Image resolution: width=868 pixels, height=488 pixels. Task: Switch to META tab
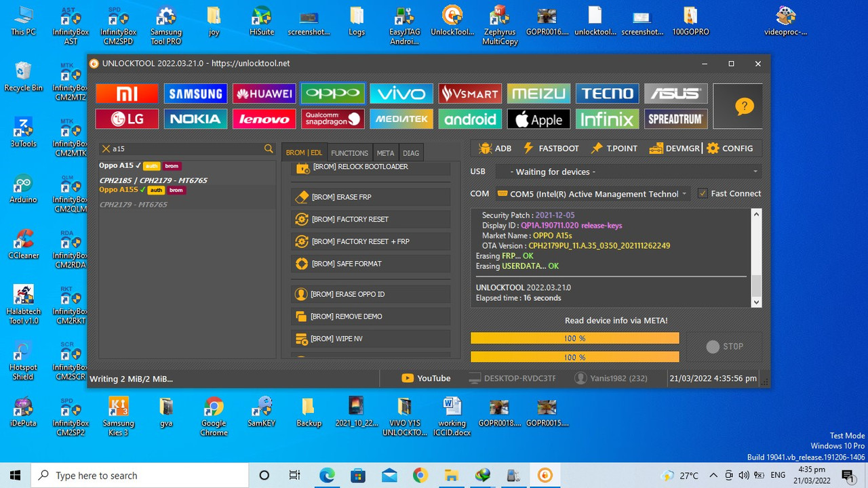coord(385,152)
